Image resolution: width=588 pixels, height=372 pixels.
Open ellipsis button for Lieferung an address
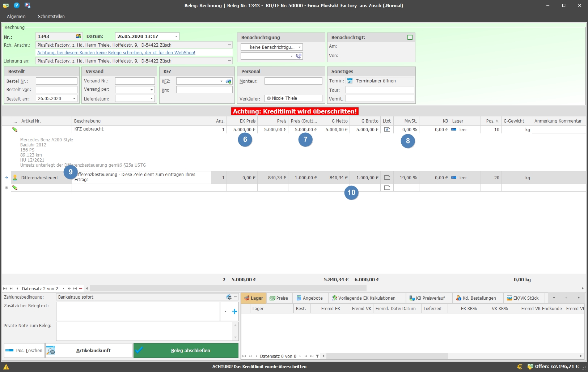point(229,61)
